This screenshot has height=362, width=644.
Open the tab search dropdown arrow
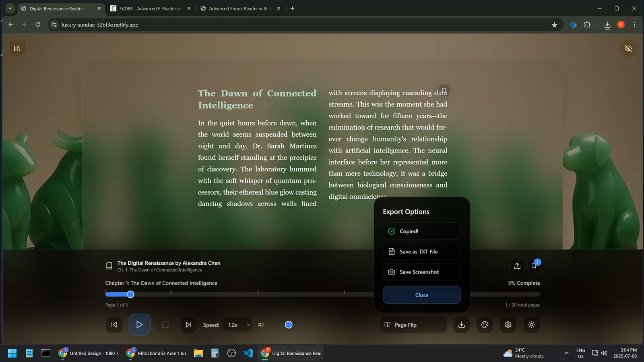10,8
